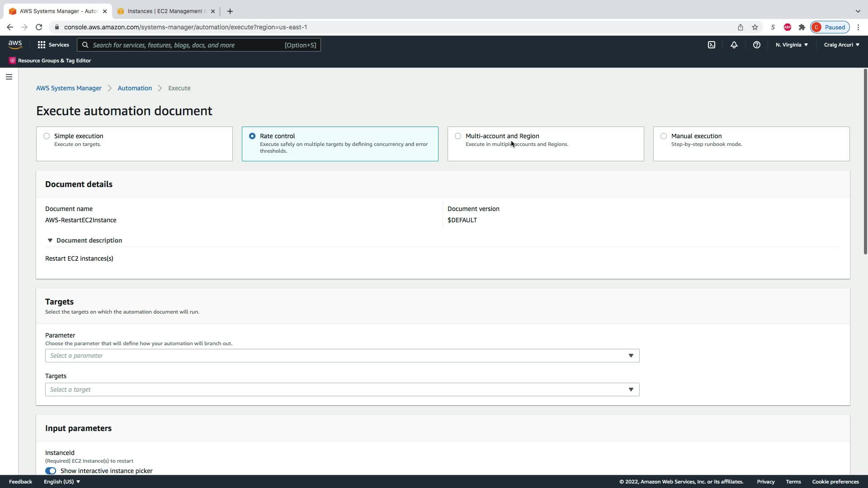The image size is (868, 488).
Task: Open the notifications bell
Action: (734, 45)
